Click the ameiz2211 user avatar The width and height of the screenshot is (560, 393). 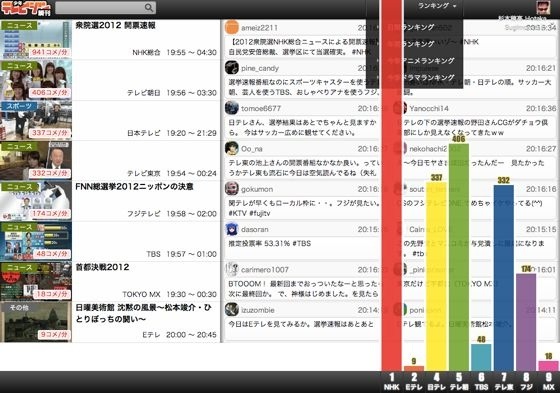231,28
